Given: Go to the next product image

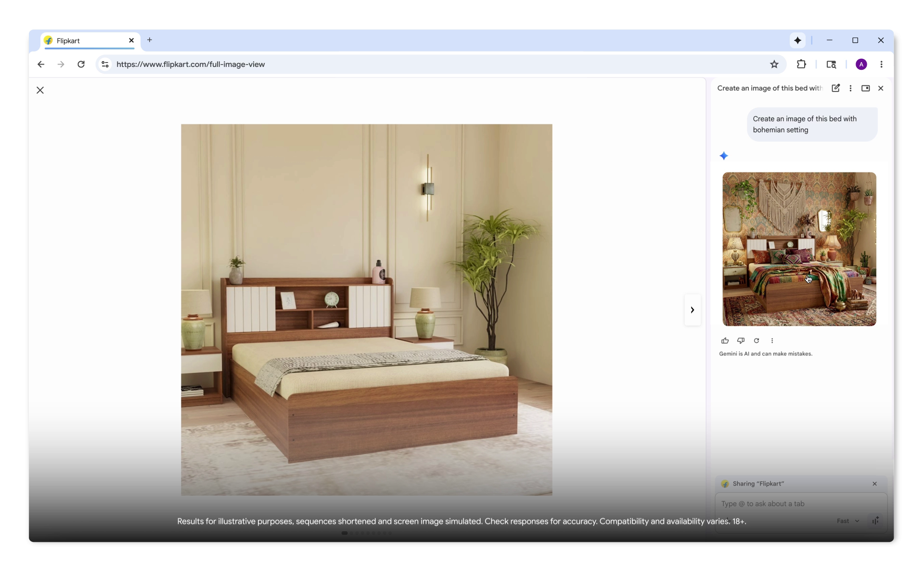Looking at the screenshot, I should 692,310.
